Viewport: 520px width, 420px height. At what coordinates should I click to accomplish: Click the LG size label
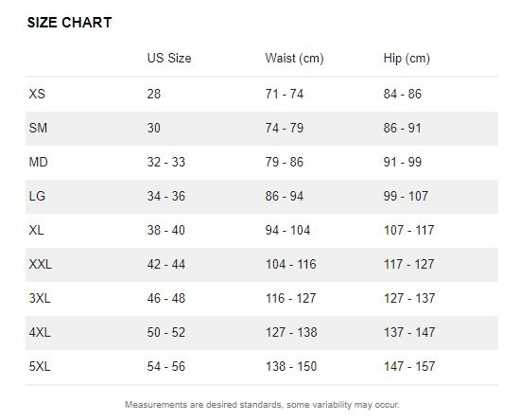(x=37, y=196)
